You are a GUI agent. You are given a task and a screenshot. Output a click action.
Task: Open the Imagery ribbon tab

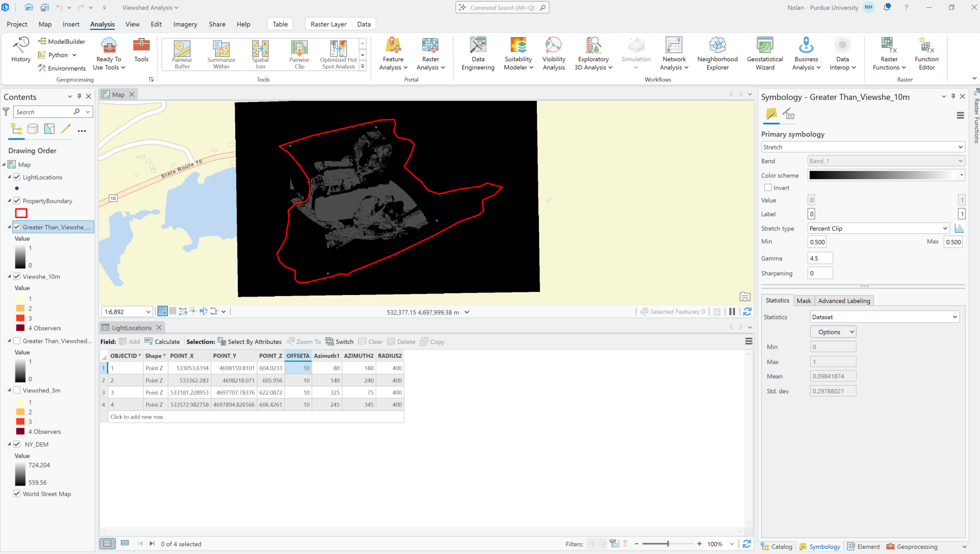(x=185, y=24)
